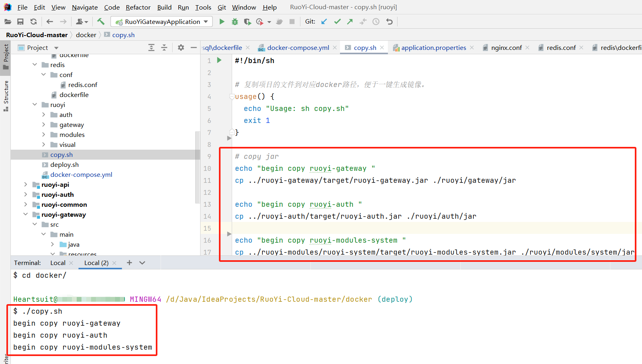Viewport: 642px width, 364px height.
Task: Run RuoYiGatewayApplication with the green play icon
Action: click(x=222, y=22)
